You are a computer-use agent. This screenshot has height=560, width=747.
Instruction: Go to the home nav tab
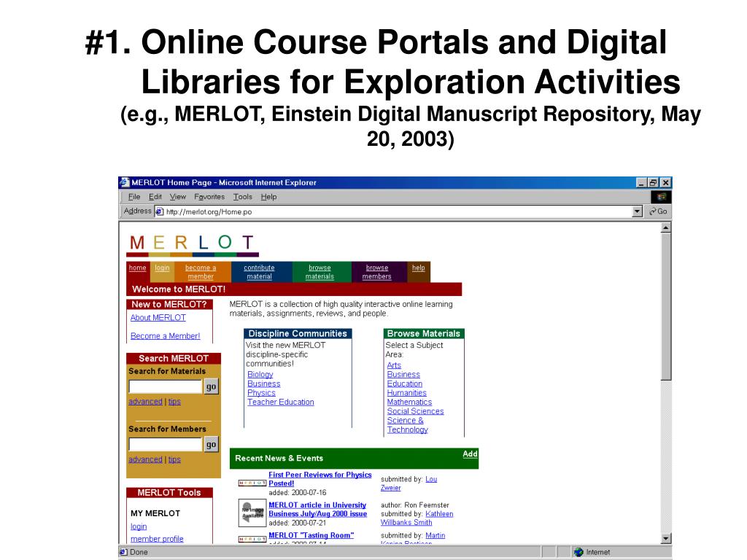[138, 268]
